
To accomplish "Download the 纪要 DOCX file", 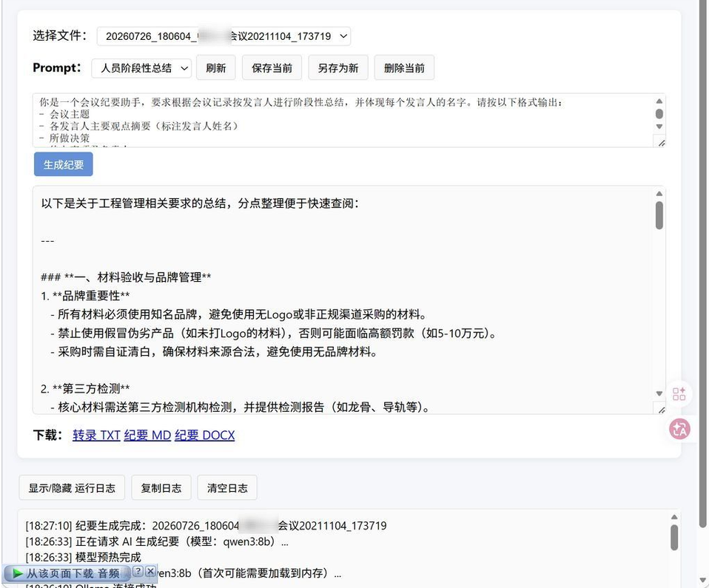I will coord(205,435).
